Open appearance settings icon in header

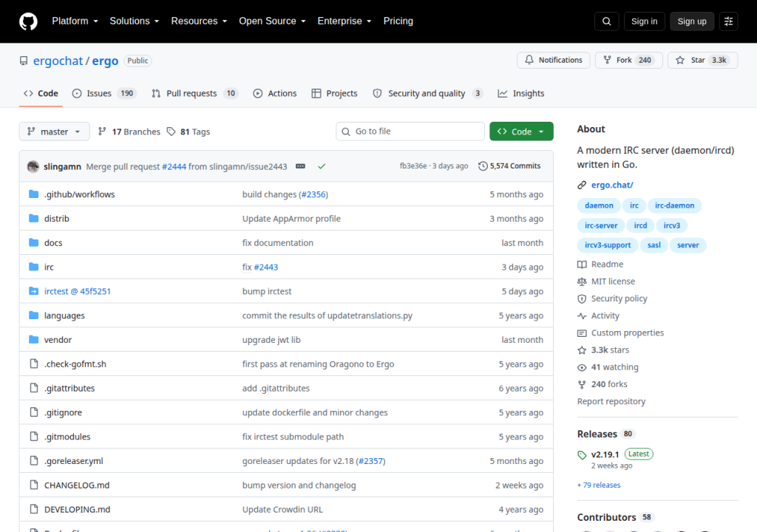[728, 21]
